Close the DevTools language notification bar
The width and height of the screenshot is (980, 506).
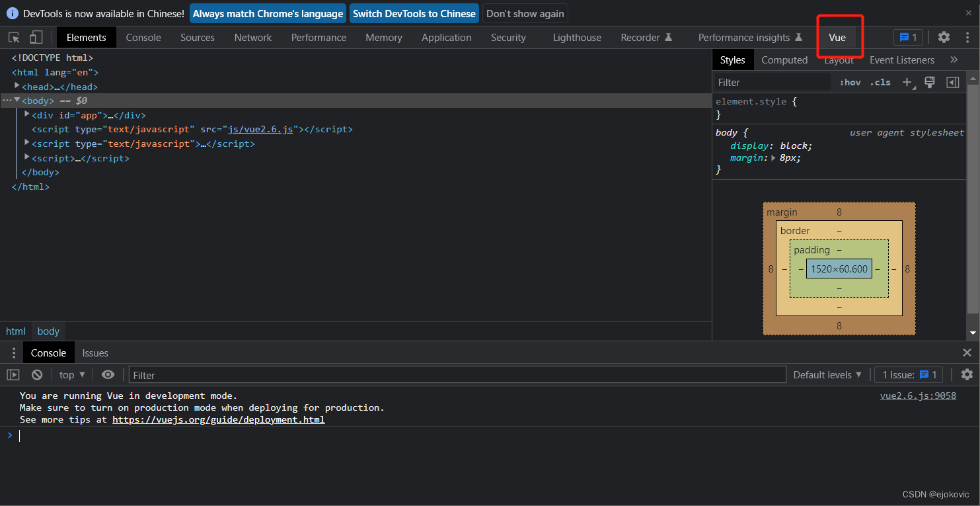(969, 13)
